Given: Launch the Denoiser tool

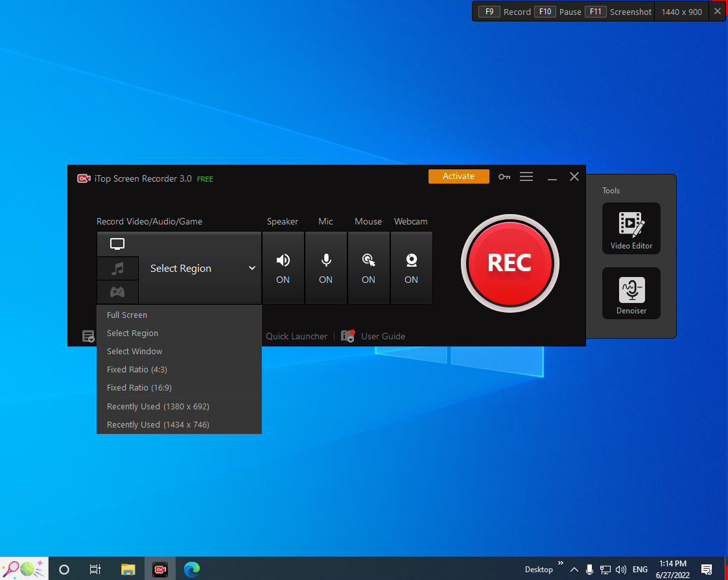Looking at the screenshot, I should (631, 293).
